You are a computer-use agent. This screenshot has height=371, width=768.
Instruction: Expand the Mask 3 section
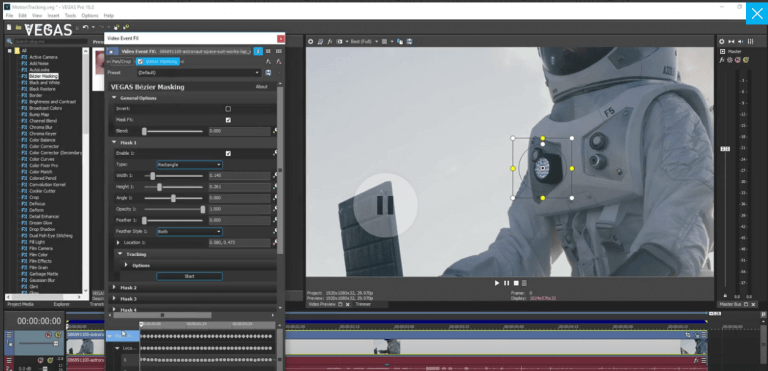[114, 298]
